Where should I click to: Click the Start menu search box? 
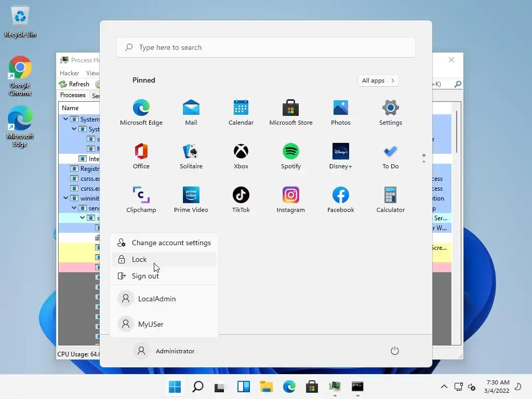tap(265, 47)
